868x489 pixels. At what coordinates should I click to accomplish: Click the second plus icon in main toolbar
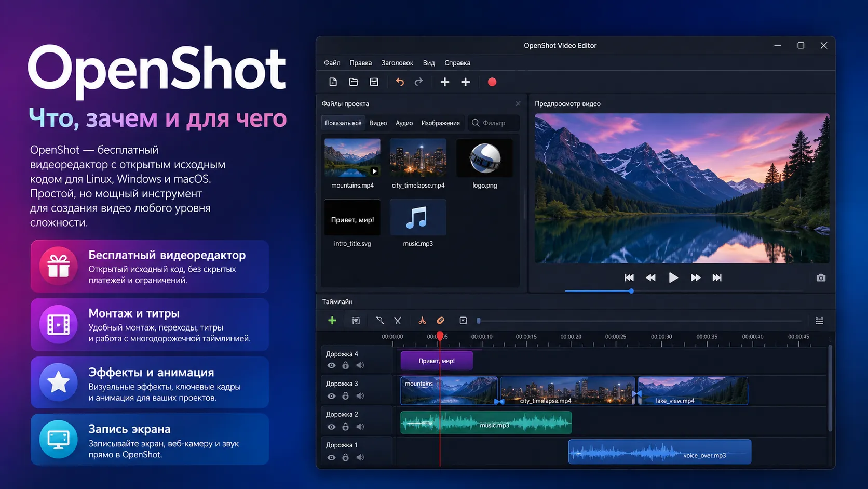[466, 82]
